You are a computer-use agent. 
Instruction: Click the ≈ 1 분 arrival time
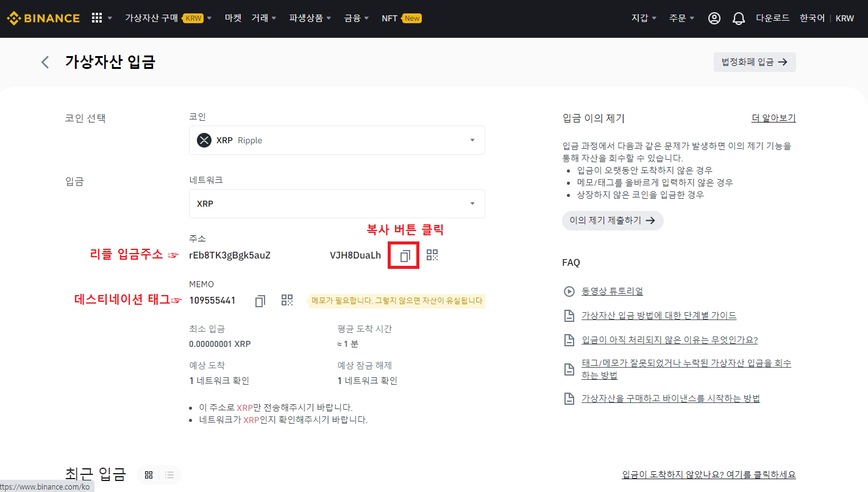click(347, 344)
